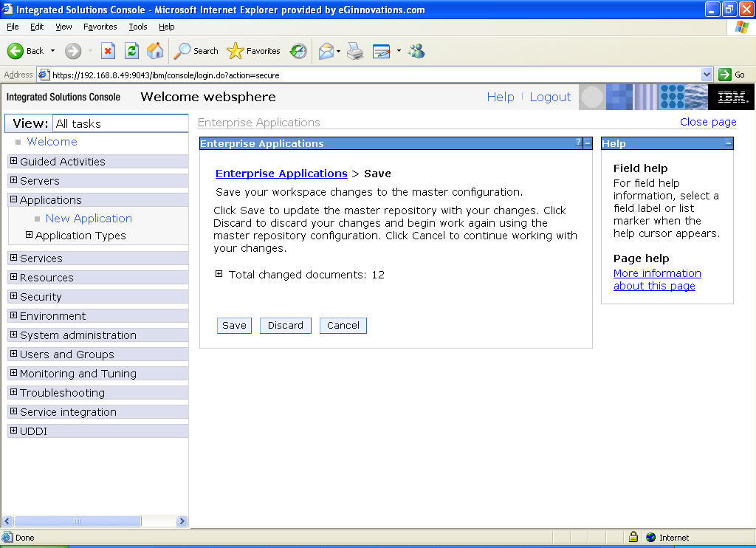The height and width of the screenshot is (548, 756).
Task: Expand the Service integration node
Action: tap(13, 411)
